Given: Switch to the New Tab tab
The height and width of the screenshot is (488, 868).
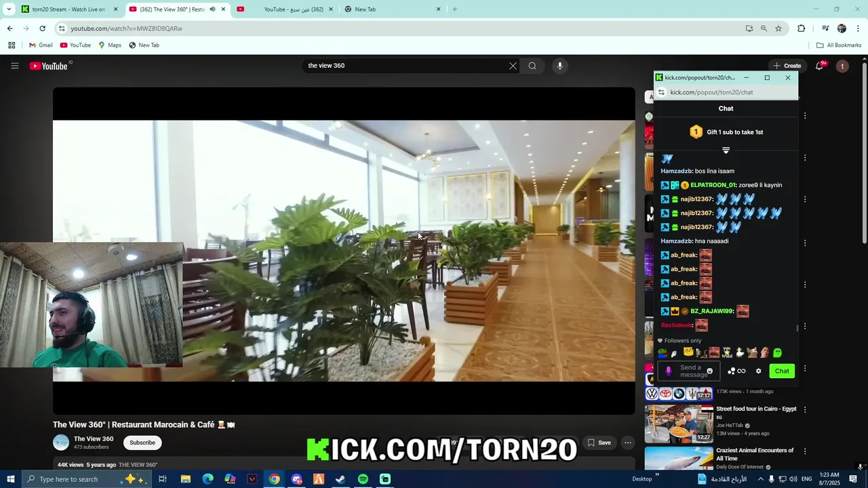Looking at the screenshot, I should tap(392, 9).
